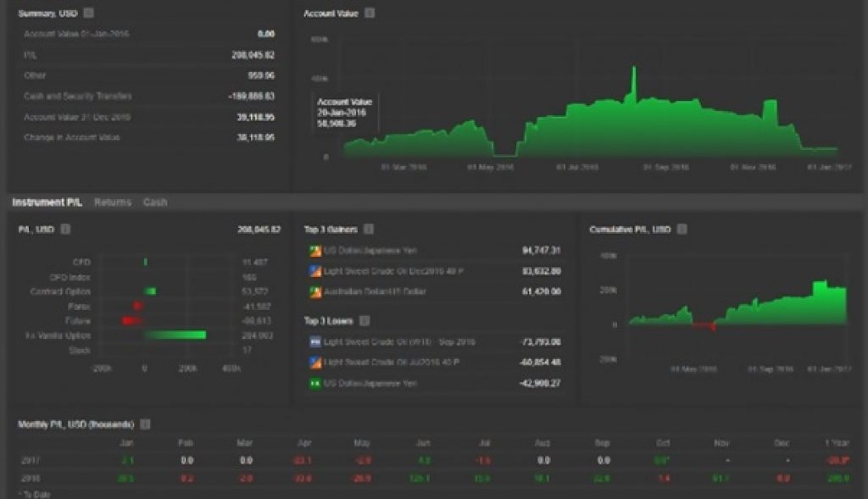The image size is (868, 499).
Task: Click the red Future bar in P/L chart
Action: pyautogui.click(x=133, y=321)
